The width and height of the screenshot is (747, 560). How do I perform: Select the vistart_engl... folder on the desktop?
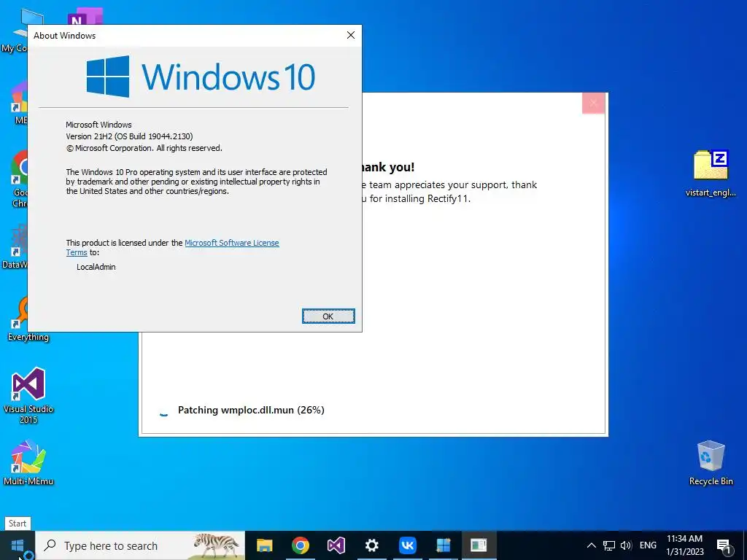click(711, 174)
